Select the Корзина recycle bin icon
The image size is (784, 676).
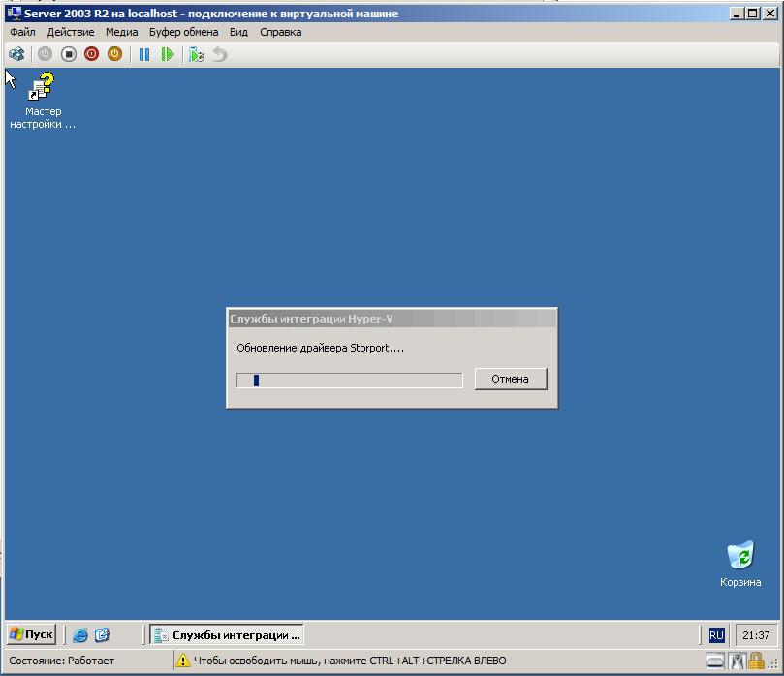coord(740,564)
